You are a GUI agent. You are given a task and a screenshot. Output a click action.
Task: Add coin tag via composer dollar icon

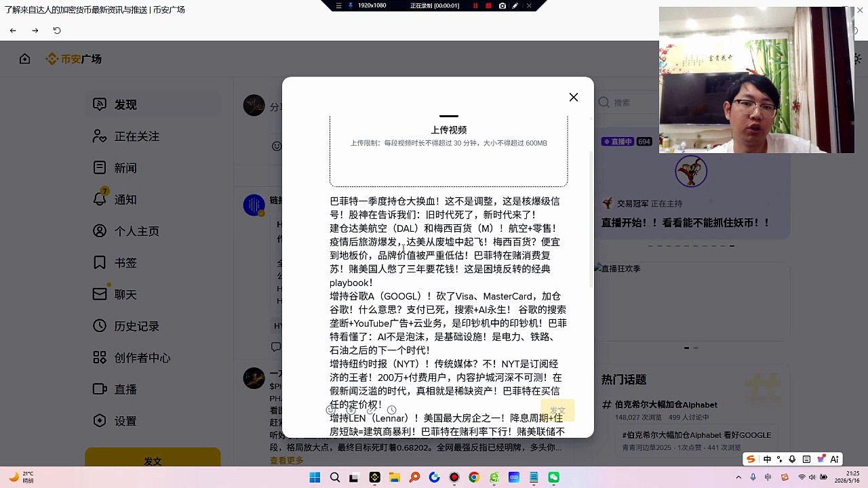point(351,410)
